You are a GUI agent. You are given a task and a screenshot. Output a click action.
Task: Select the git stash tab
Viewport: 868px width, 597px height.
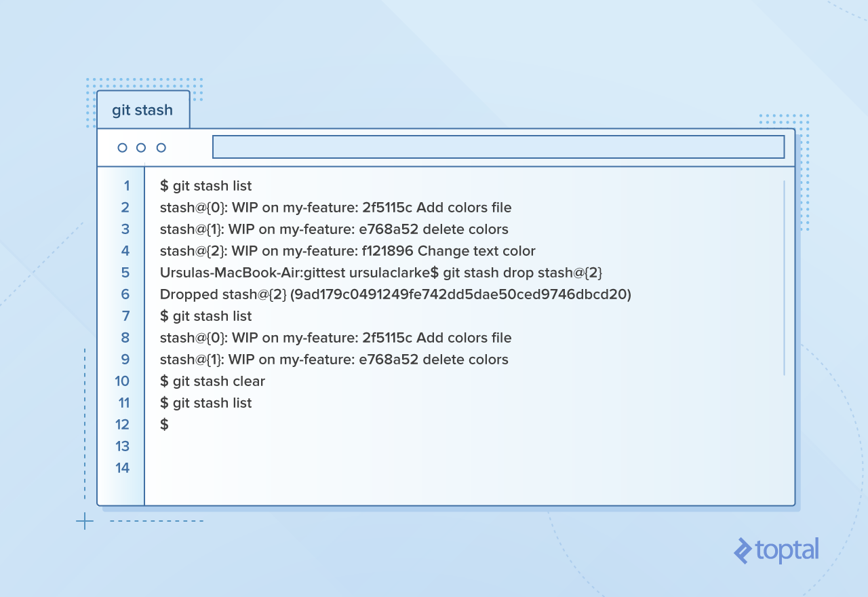tap(143, 110)
